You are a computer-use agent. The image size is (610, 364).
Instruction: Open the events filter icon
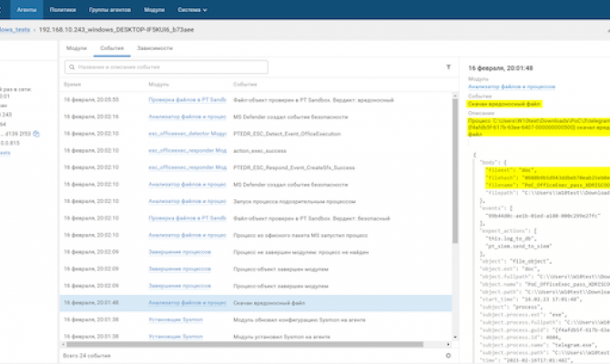click(x=448, y=67)
